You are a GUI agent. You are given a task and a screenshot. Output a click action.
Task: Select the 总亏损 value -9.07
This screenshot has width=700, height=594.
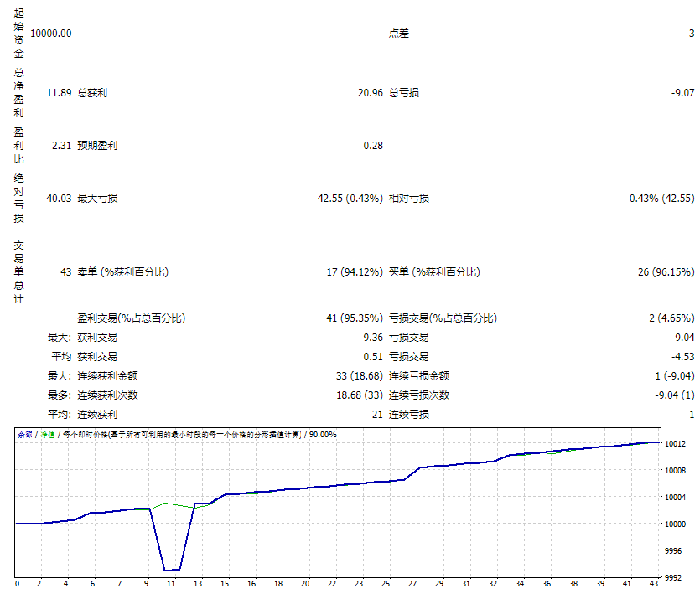coord(682,93)
